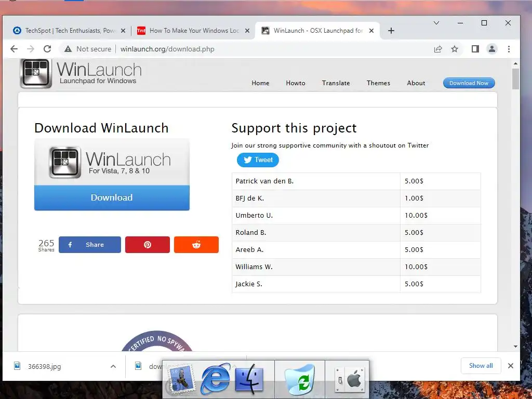
Task: Close the How To Make Your Windows tab
Action: pyautogui.click(x=247, y=31)
